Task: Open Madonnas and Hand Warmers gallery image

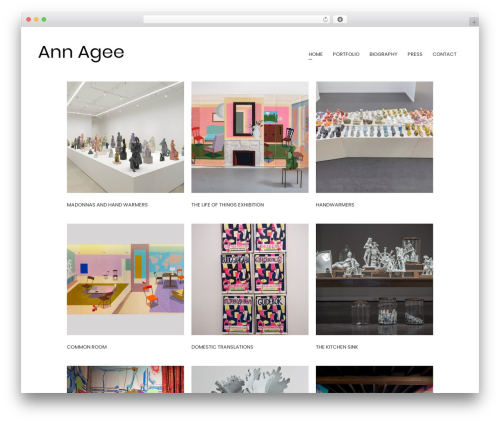Action: tap(125, 137)
